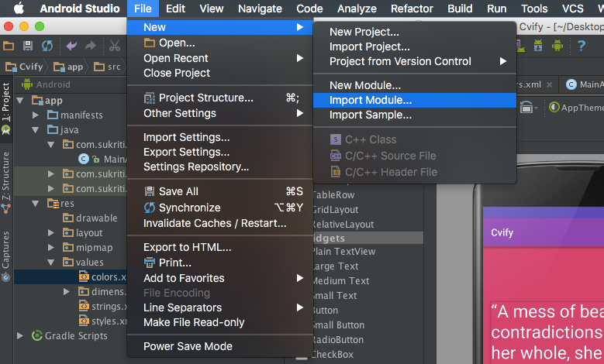Expand the manifests folder

[36, 115]
